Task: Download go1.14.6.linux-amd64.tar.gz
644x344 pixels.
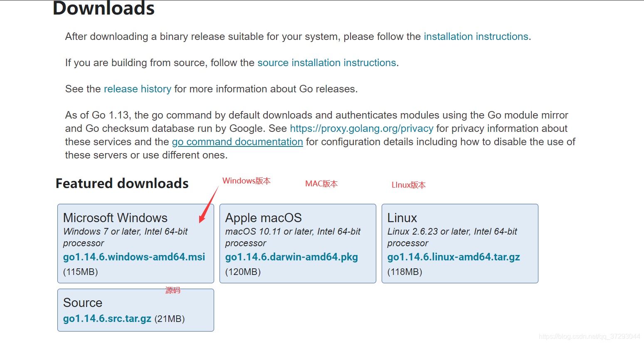Action: pos(454,257)
